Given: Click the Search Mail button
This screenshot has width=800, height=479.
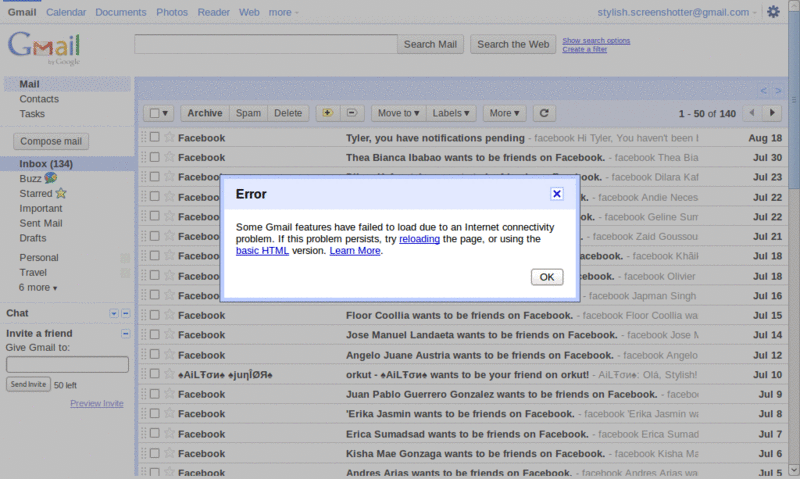Looking at the screenshot, I should click(x=430, y=44).
